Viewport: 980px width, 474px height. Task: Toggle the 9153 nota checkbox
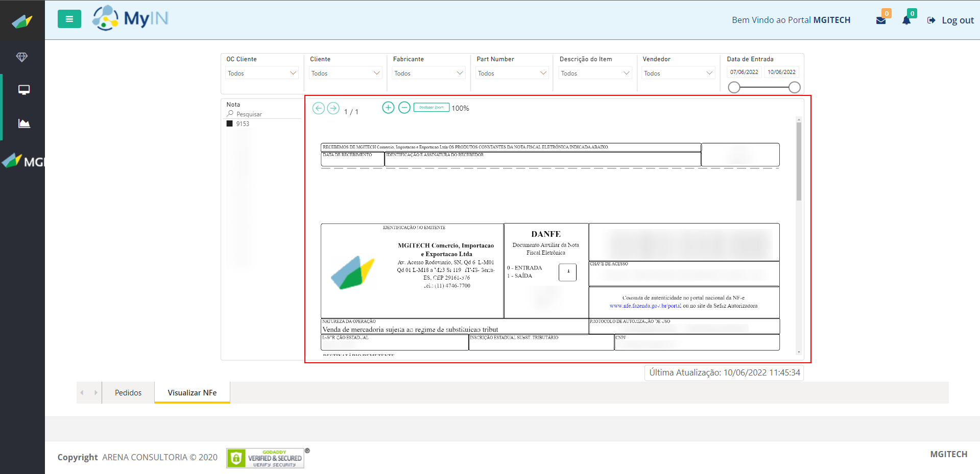click(230, 123)
